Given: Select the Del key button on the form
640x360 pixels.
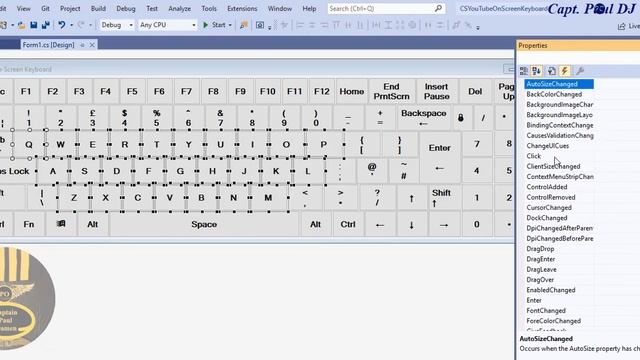Looking at the screenshot, I should coord(475,91).
